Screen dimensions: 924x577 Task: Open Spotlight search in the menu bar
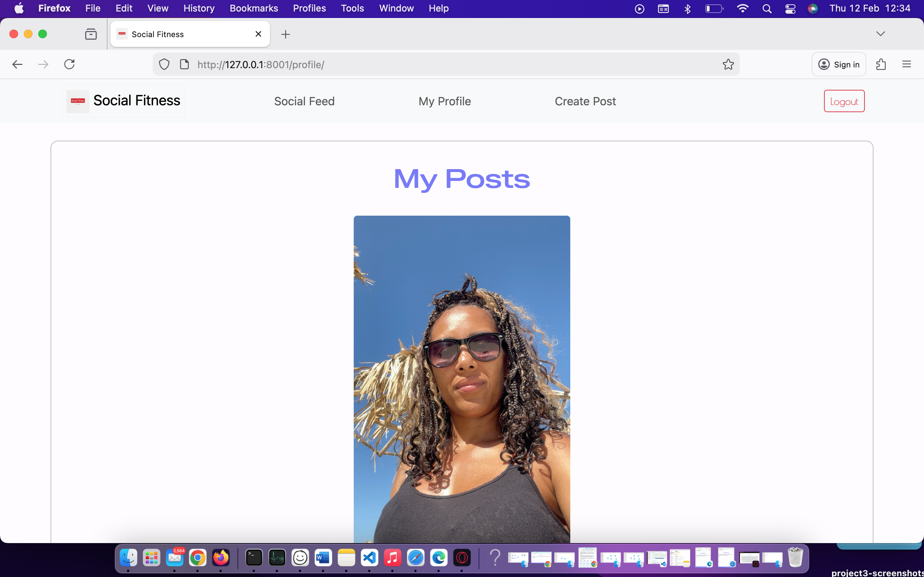[x=767, y=8]
